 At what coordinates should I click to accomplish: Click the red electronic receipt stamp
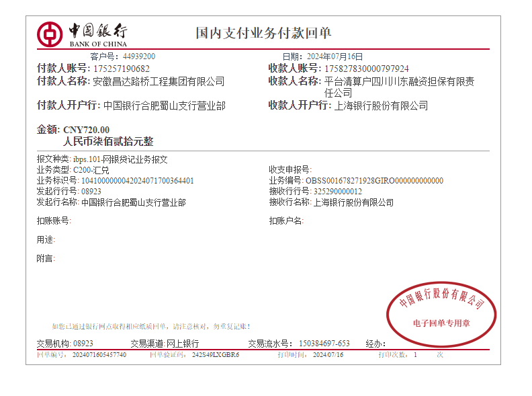(x=441, y=313)
